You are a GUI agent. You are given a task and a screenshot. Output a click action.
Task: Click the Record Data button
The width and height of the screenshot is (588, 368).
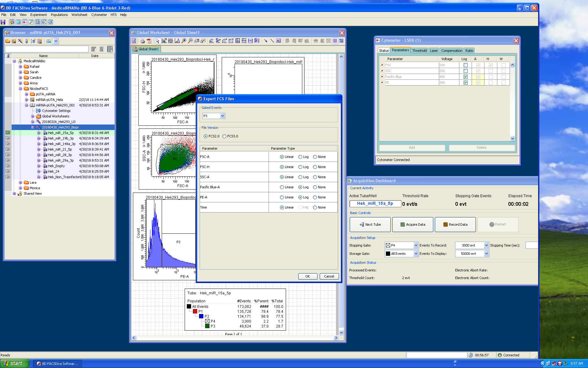point(455,224)
